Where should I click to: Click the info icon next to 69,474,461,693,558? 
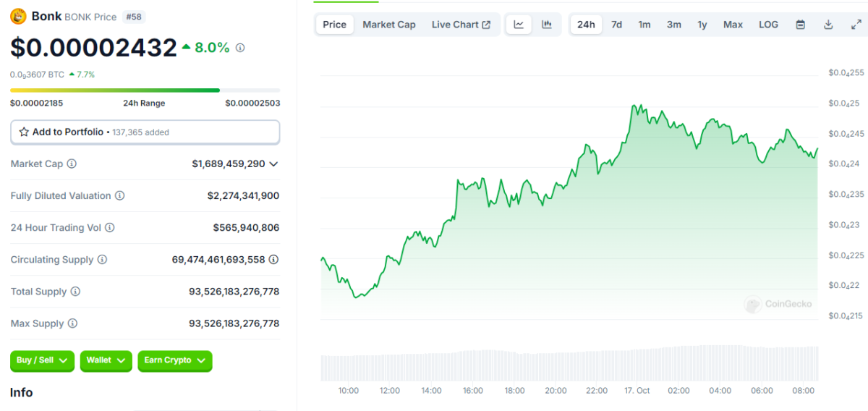(x=274, y=260)
